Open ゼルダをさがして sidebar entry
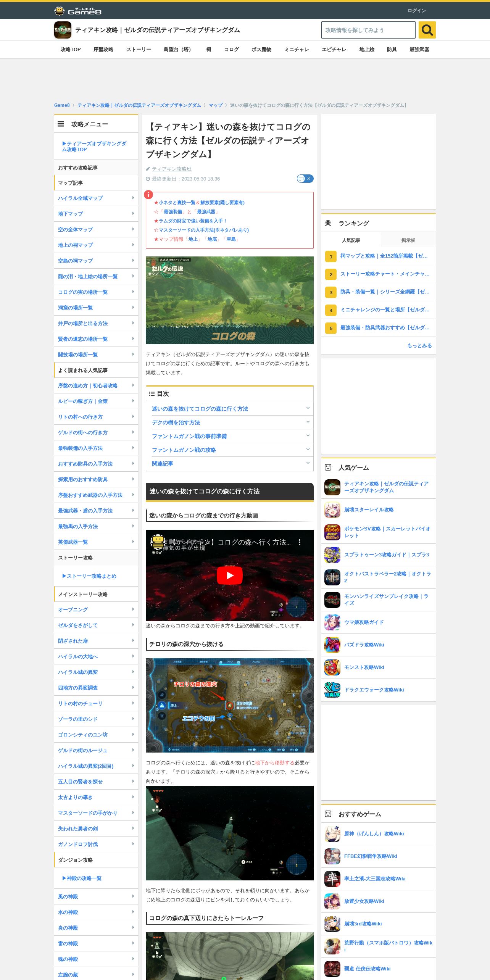The image size is (490, 980). 96,625
